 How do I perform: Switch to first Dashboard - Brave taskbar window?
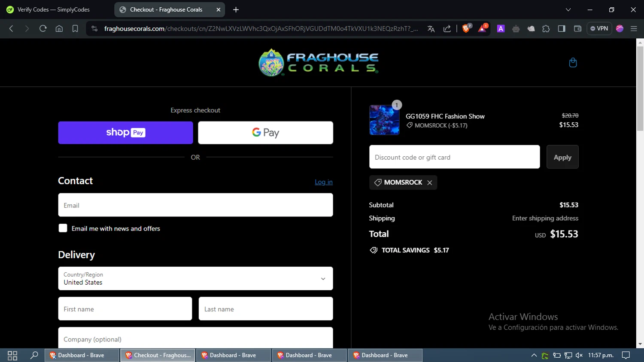point(82,356)
